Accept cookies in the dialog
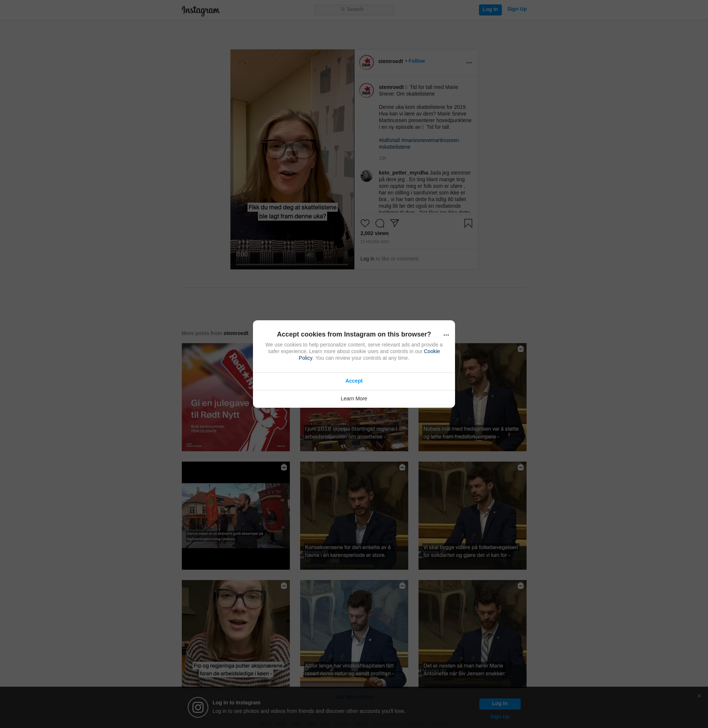The width and height of the screenshot is (708, 728). pyautogui.click(x=354, y=381)
